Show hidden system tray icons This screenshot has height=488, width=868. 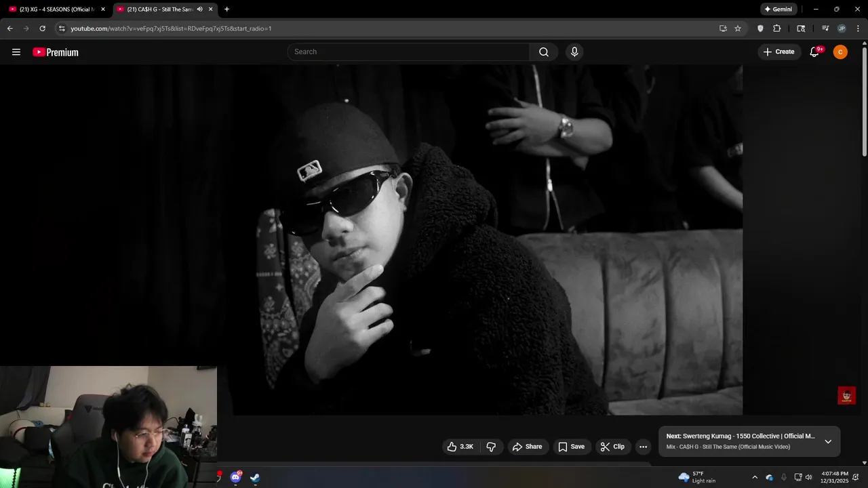[x=755, y=477]
